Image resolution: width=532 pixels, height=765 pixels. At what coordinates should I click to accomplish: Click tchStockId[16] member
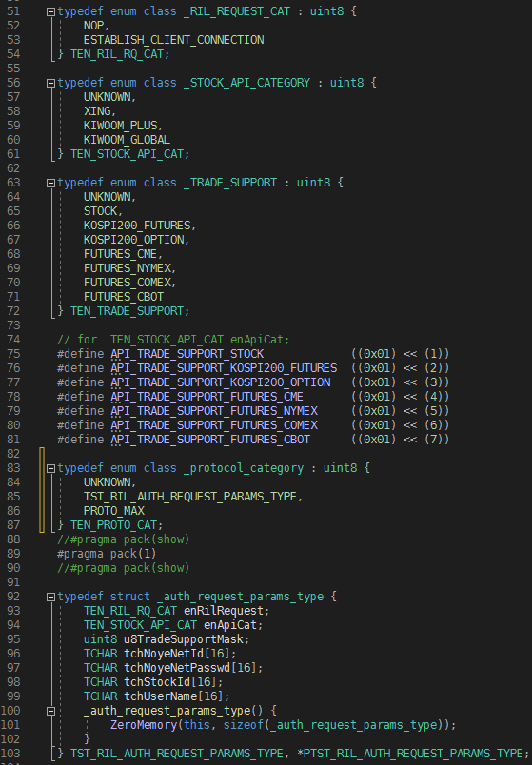coord(170,682)
